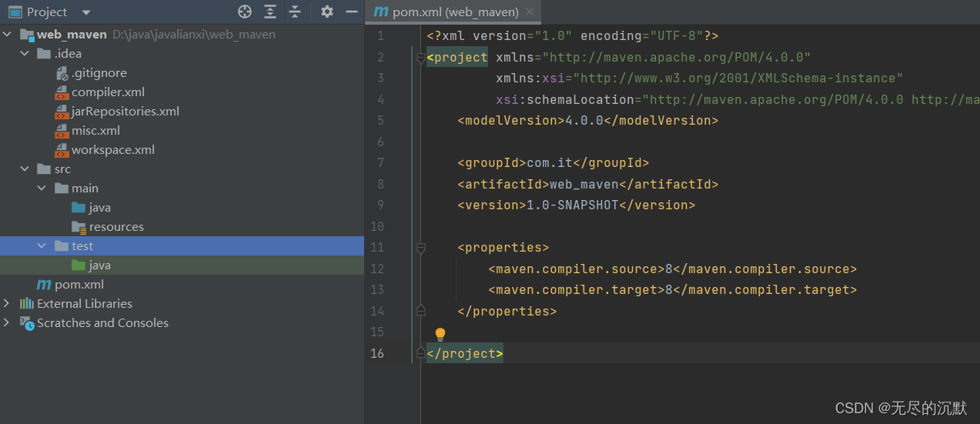This screenshot has width=980, height=424.
Task: Select main java sources folder
Action: 100,208
